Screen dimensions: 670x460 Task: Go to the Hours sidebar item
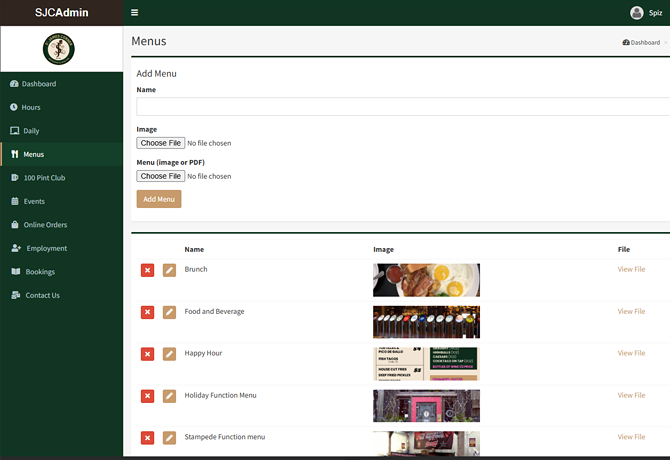31,107
